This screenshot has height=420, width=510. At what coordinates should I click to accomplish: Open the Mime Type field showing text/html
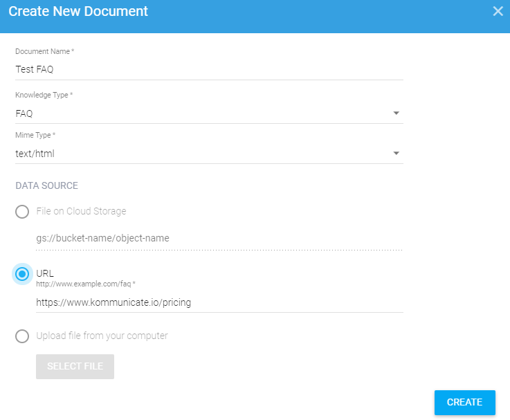coord(201,154)
